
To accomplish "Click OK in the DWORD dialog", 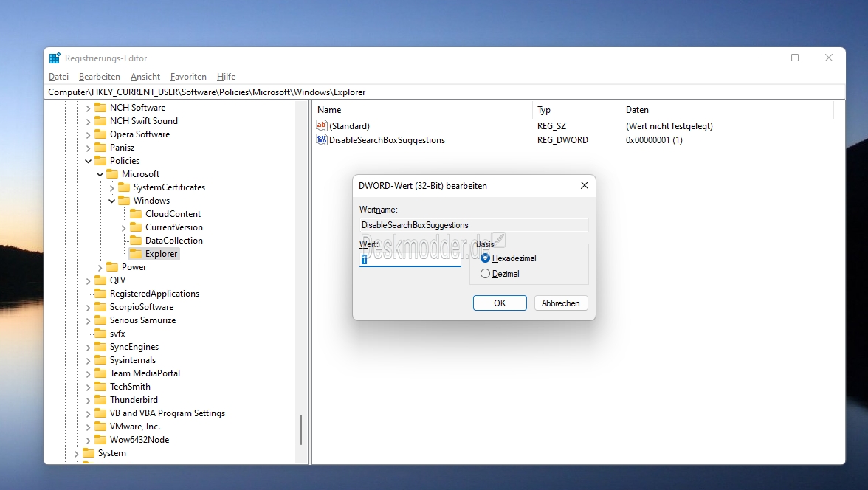I will coord(500,303).
